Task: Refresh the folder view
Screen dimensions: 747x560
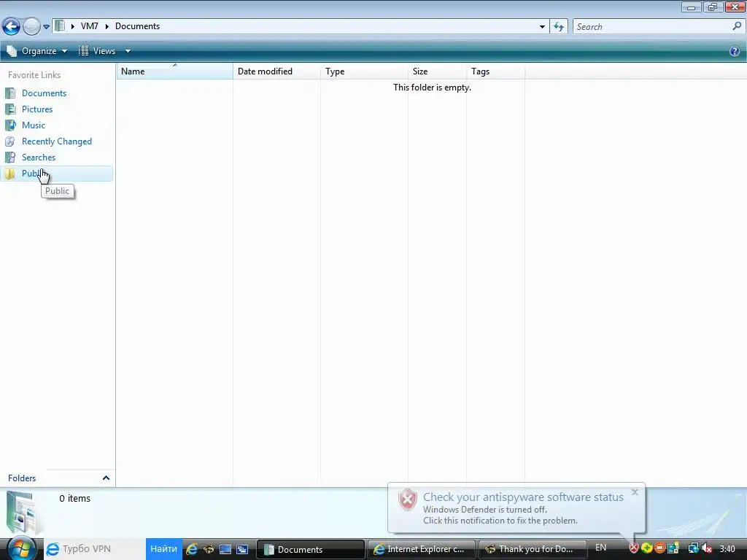Action: [x=559, y=27]
